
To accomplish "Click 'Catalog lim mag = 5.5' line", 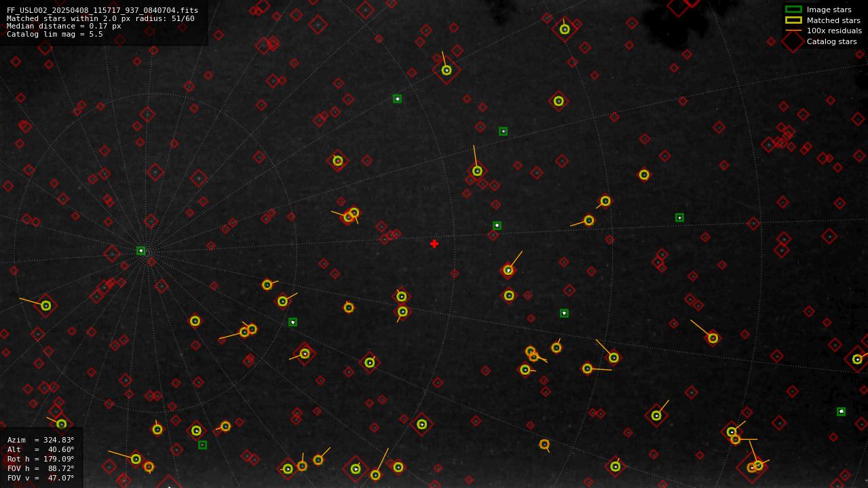I will click(55, 34).
